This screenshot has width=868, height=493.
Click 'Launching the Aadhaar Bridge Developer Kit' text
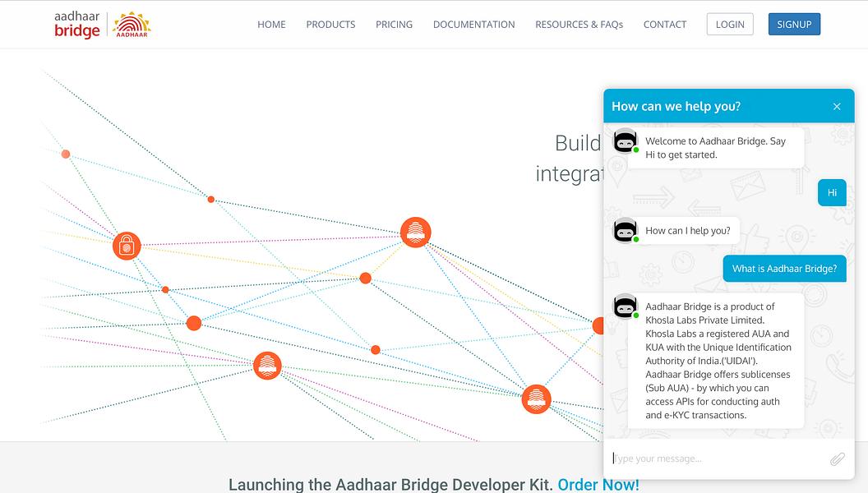click(390, 484)
